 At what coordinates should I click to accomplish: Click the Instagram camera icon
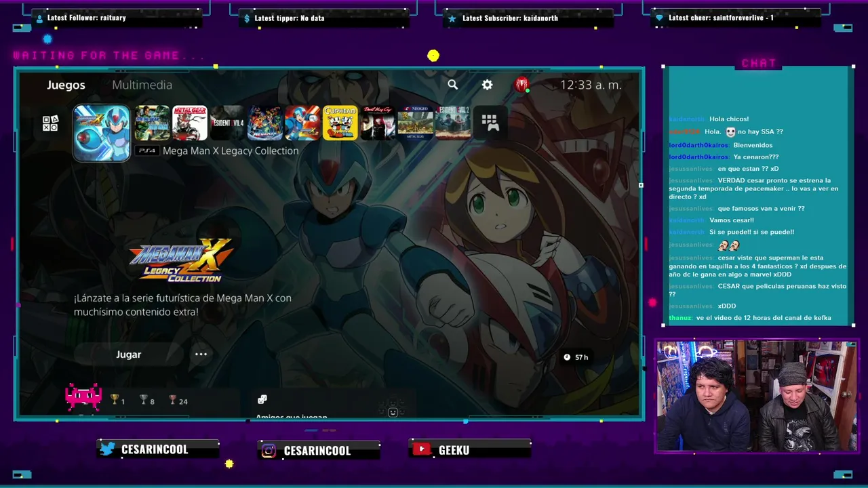[x=269, y=451]
